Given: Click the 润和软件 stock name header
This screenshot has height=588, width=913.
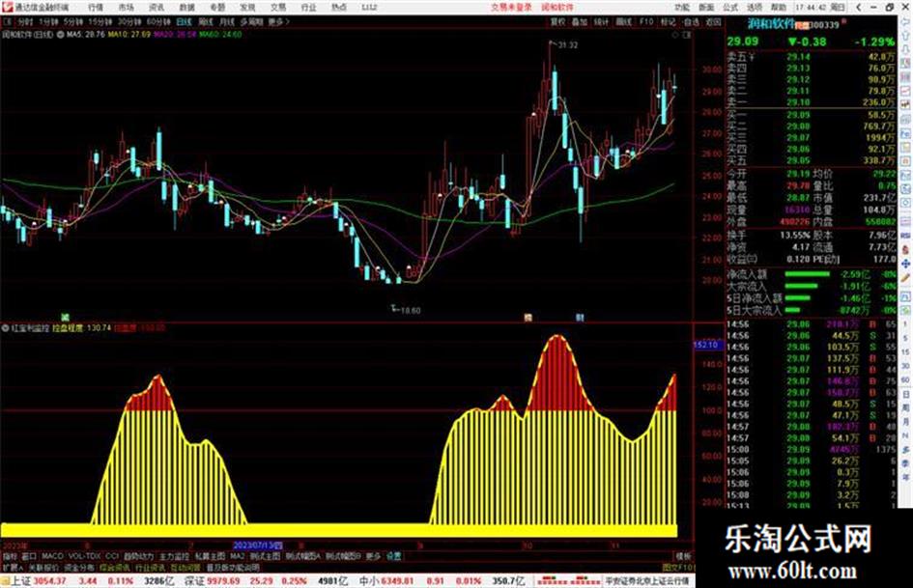Looking at the screenshot, I should tap(771, 24).
